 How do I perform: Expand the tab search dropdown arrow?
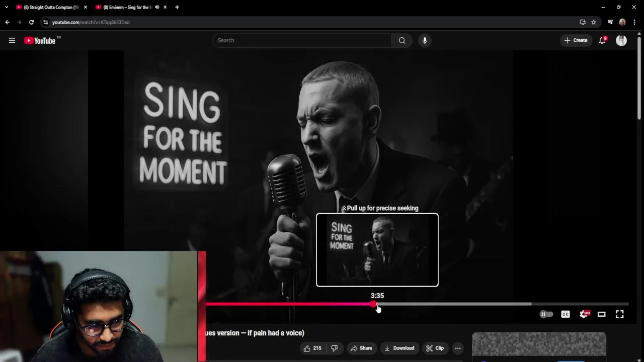7,7
